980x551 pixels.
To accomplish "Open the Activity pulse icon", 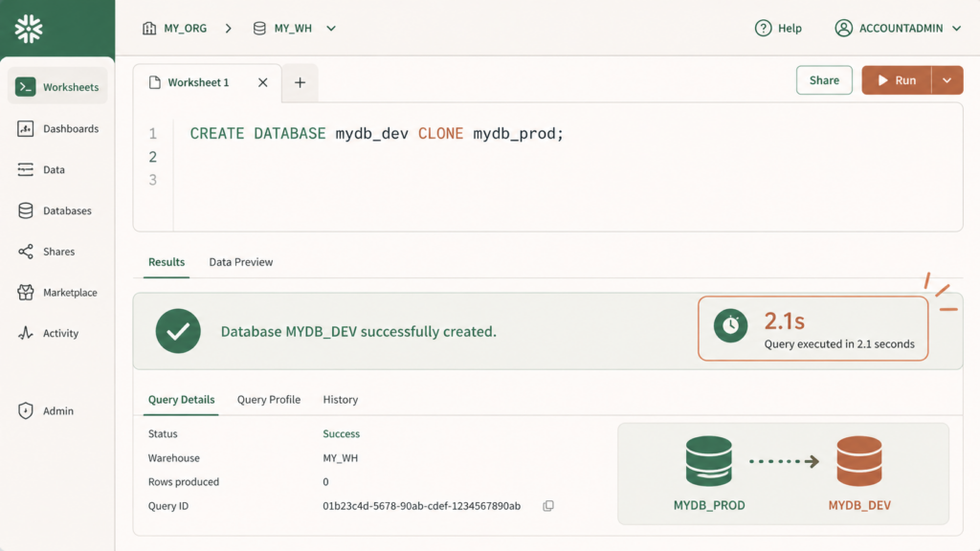I will (26, 333).
